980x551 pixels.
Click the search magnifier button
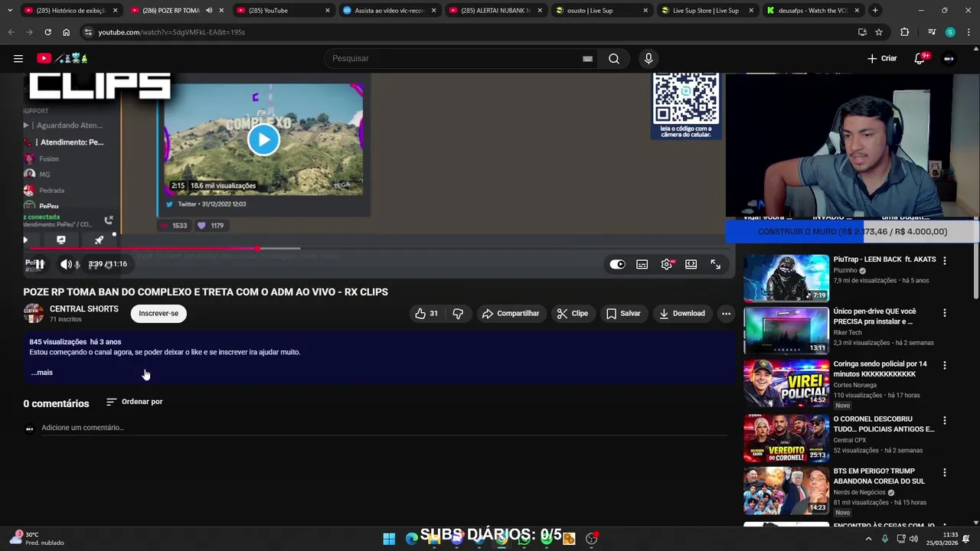point(614,58)
